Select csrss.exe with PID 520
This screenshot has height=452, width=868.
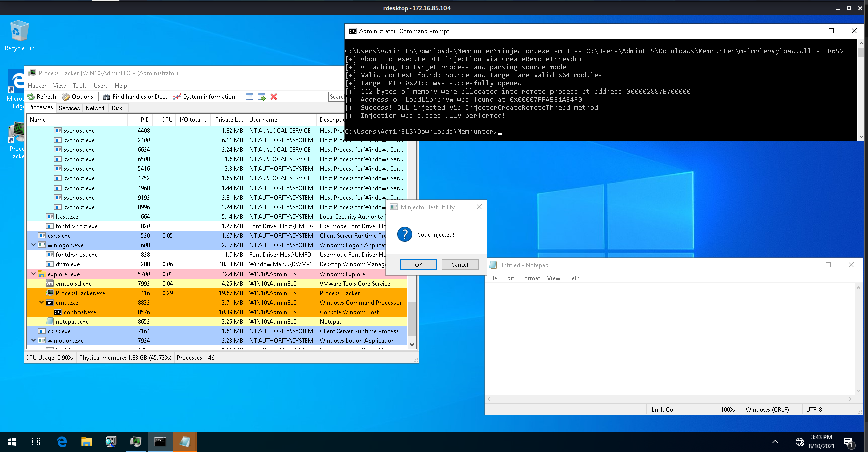coord(216,236)
